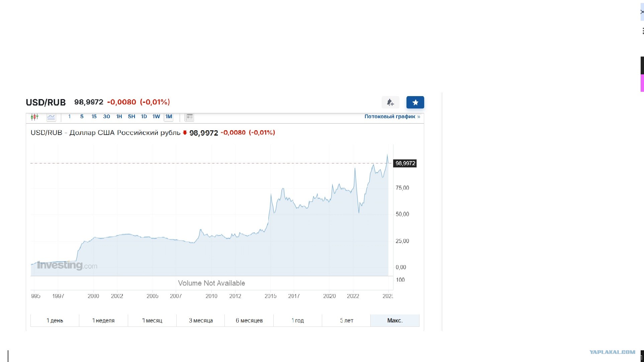Viewport: 644px width, 362px height.
Task: Choose the 30-minute interval
Action: [x=106, y=117]
